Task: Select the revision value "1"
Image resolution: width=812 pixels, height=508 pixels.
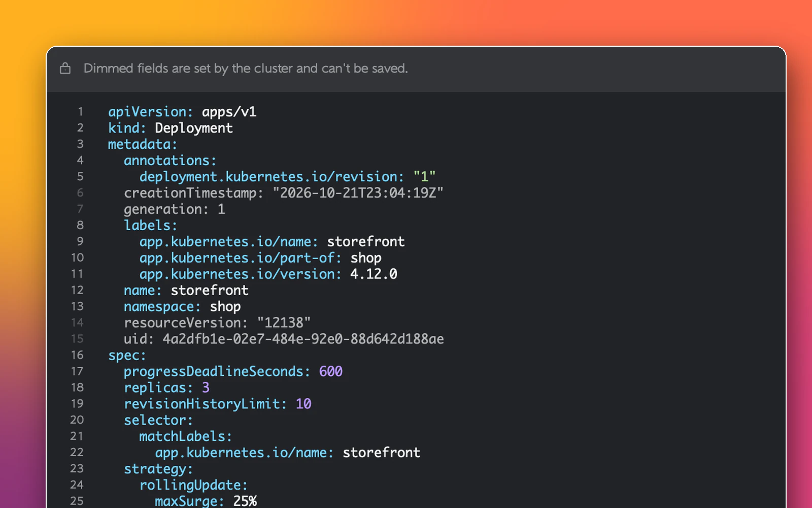Action: pos(424,177)
